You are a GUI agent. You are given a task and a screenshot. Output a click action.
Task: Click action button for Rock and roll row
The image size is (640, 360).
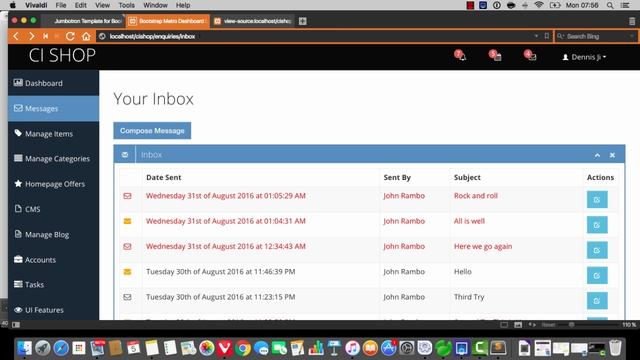click(597, 200)
